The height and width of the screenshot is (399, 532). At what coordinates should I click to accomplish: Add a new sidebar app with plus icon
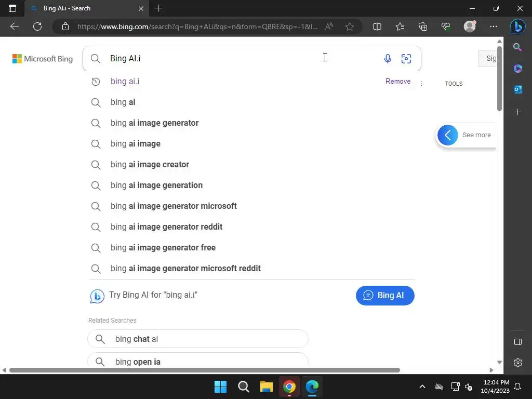click(x=518, y=112)
